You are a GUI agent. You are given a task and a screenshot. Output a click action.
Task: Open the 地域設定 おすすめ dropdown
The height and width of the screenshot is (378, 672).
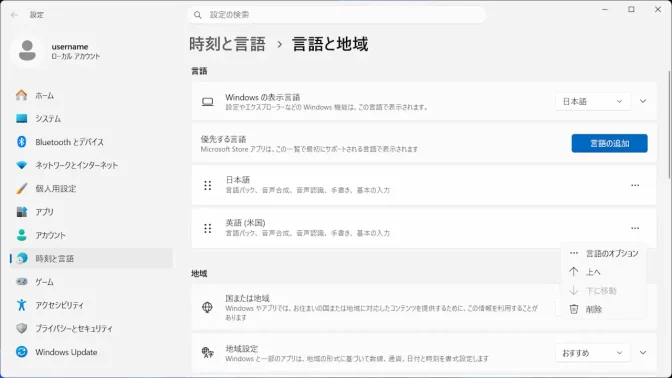click(x=592, y=353)
